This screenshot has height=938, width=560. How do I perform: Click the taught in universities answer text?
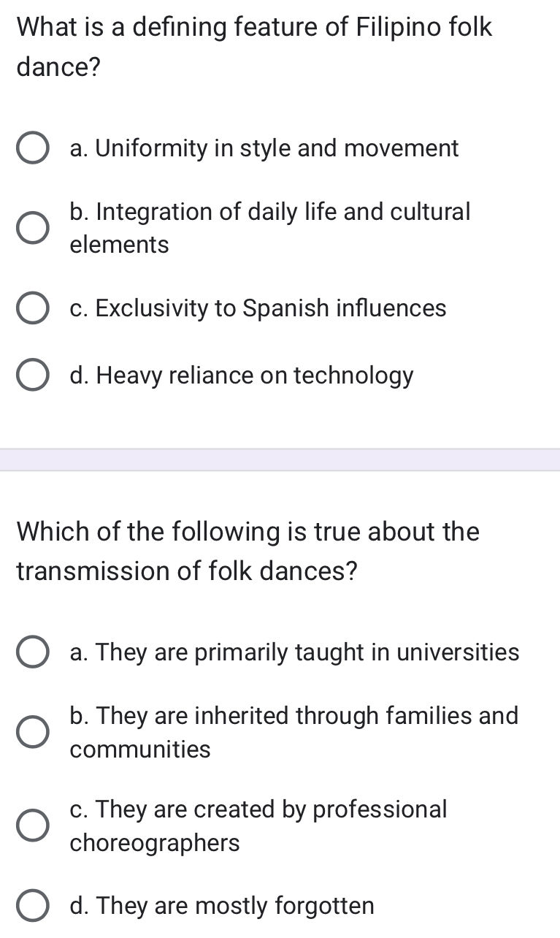click(x=294, y=652)
